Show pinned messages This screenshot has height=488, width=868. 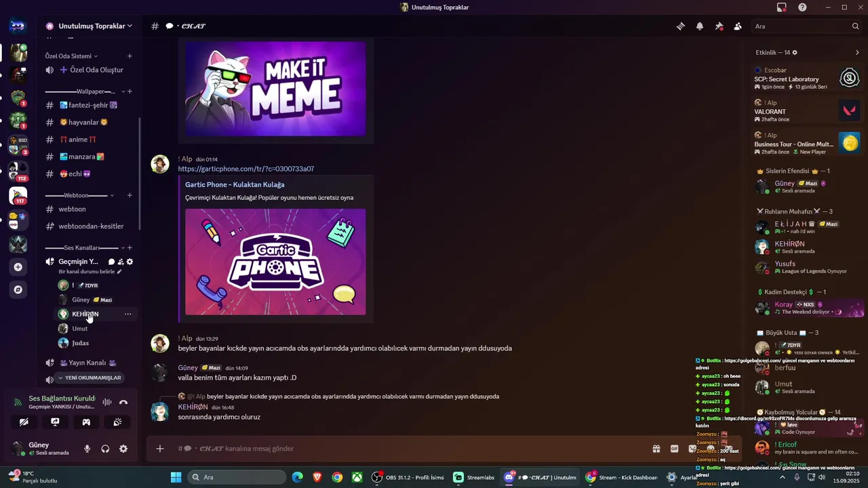719,26
